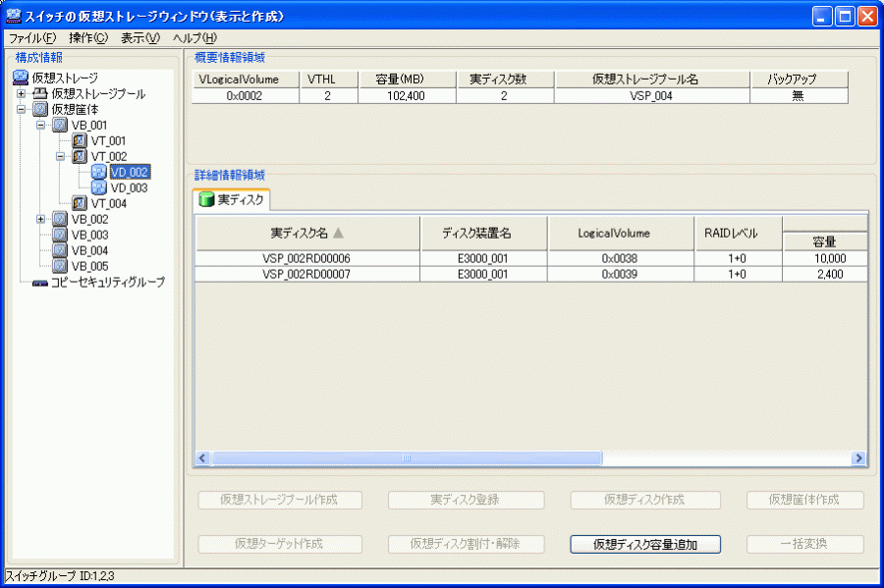
Task: Click the VD_002 virtual disk icon
Action: click(99, 172)
